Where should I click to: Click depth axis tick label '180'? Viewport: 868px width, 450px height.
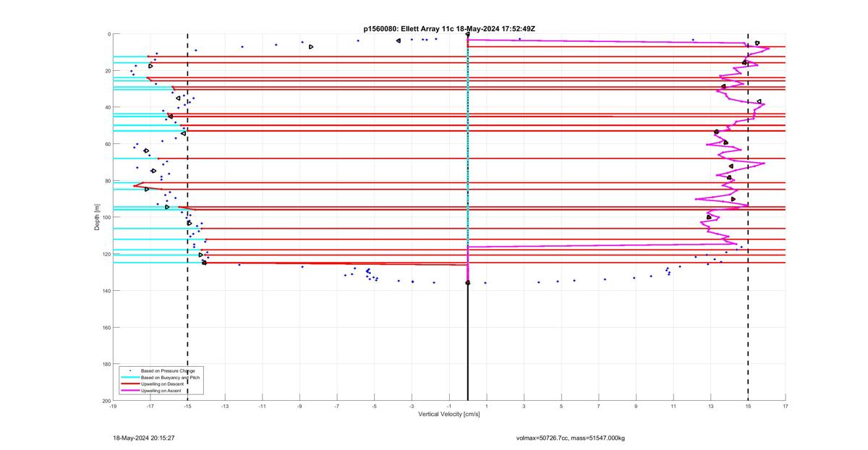(106, 364)
